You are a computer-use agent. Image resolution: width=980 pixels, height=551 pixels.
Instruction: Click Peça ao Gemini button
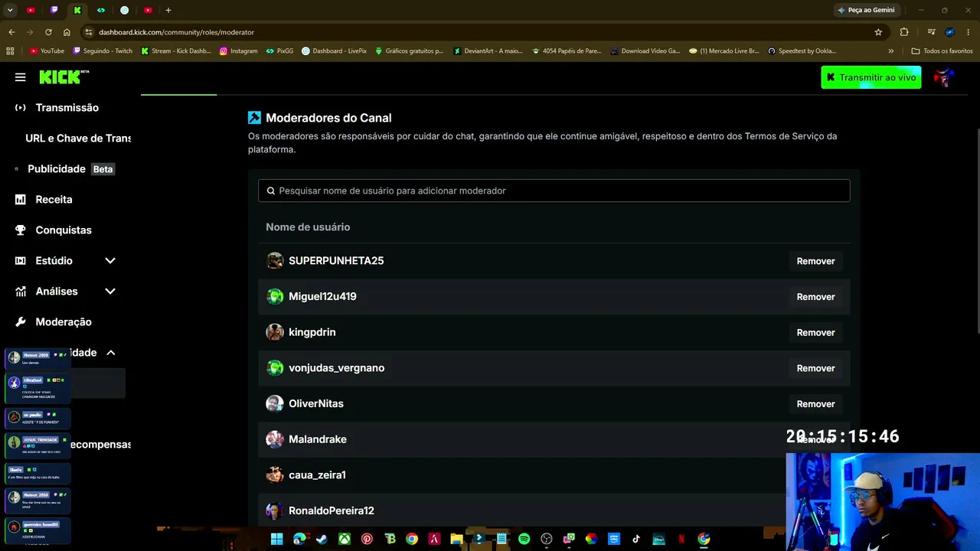coord(867,10)
